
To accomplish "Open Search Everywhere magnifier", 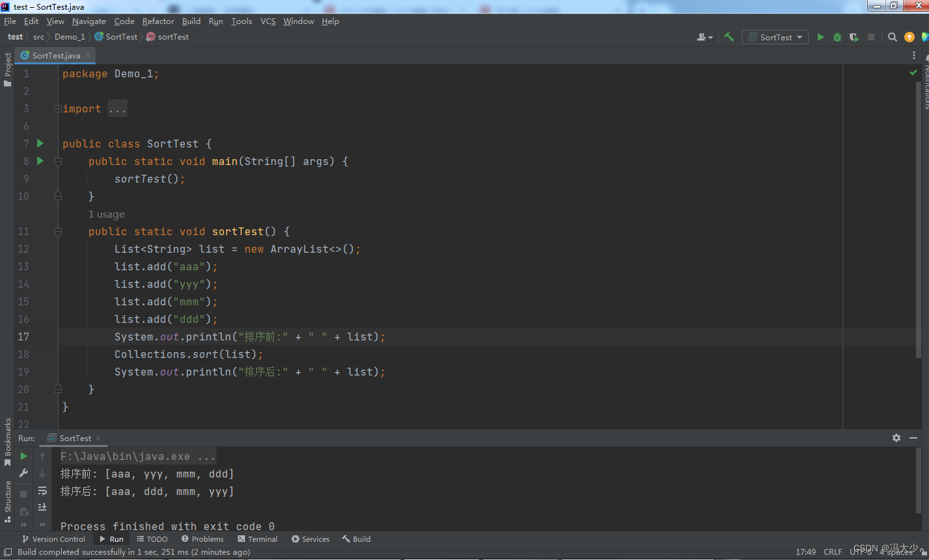I will [893, 37].
